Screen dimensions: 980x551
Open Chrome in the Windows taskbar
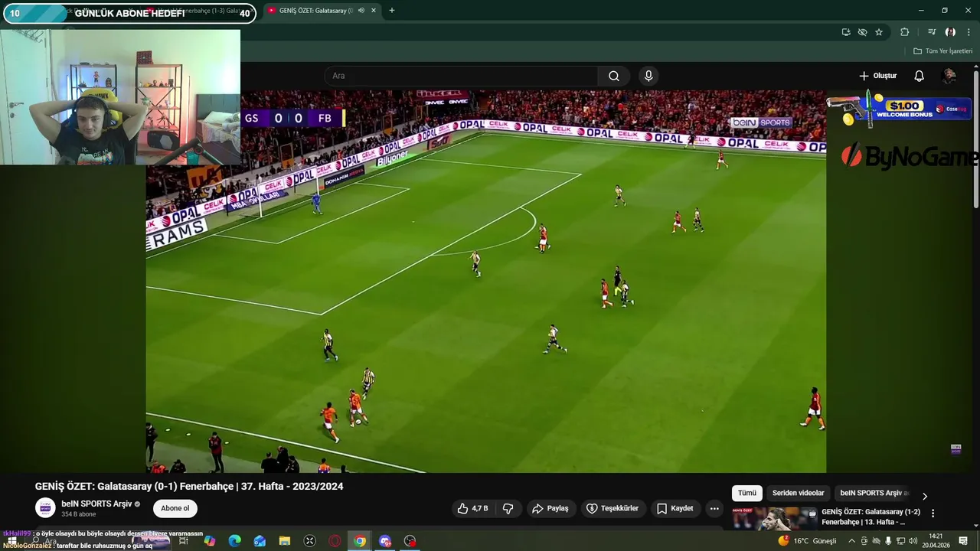point(359,541)
